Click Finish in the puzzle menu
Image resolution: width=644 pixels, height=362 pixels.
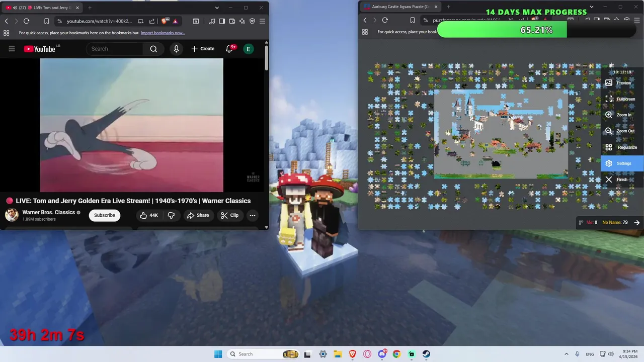coord(622,179)
